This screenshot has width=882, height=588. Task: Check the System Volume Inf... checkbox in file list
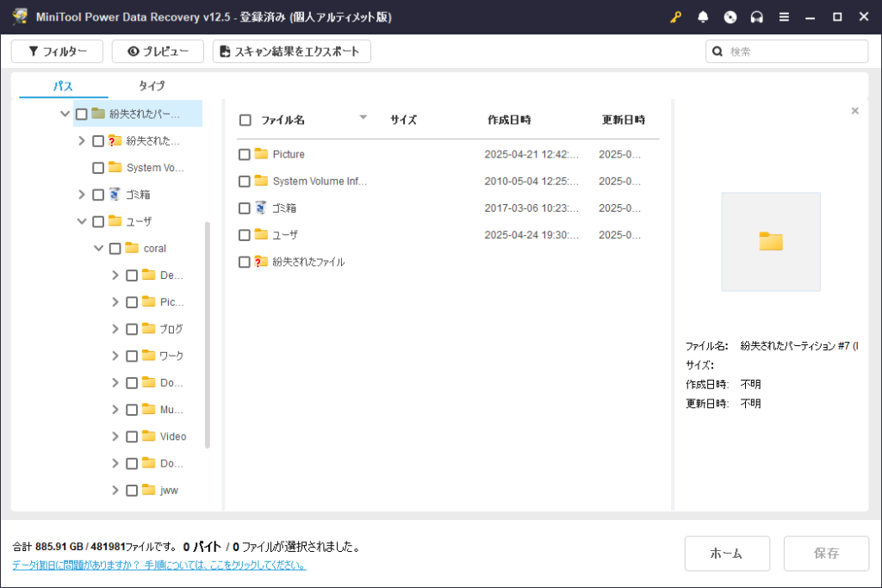click(244, 181)
